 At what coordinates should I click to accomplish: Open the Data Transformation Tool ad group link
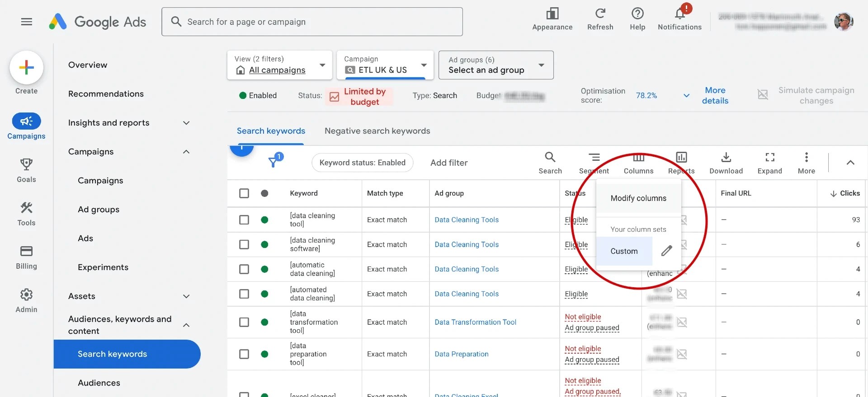[x=475, y=322]
